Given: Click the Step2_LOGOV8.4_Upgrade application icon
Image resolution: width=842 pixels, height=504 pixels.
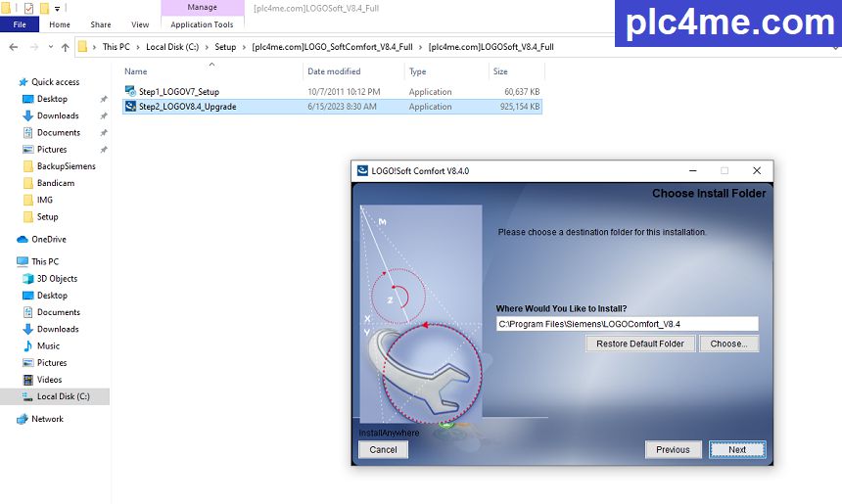Looking at the screenshot, I should point(130,107).
